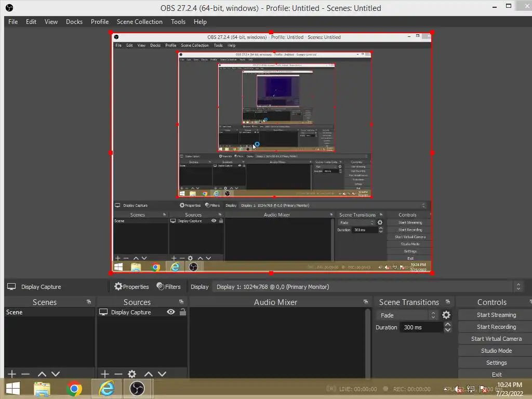Open the Tools menu

click(x=178, y=22)
